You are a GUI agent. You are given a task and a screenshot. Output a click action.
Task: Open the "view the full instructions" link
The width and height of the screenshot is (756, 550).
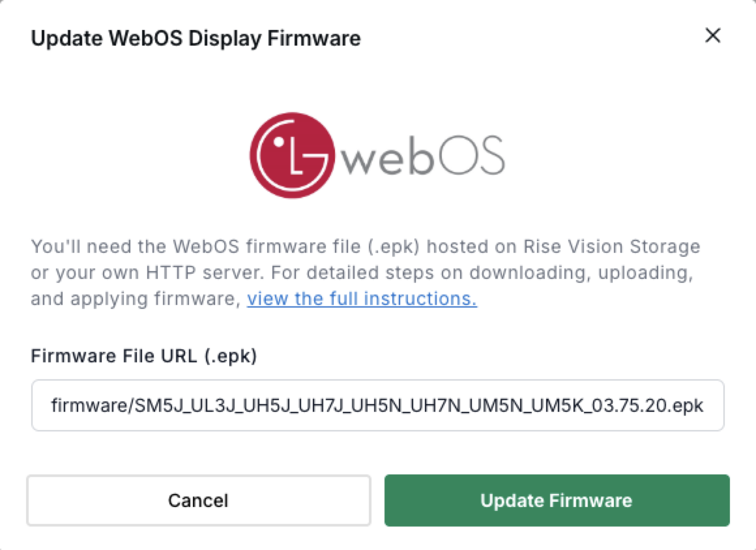(362, 299)
